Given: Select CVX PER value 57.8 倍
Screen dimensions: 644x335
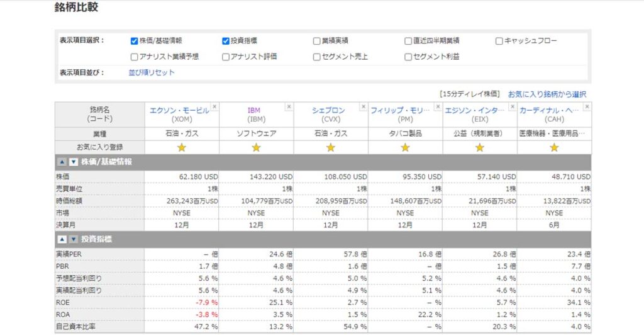Looking at the screenshot, I should [355, 254].
